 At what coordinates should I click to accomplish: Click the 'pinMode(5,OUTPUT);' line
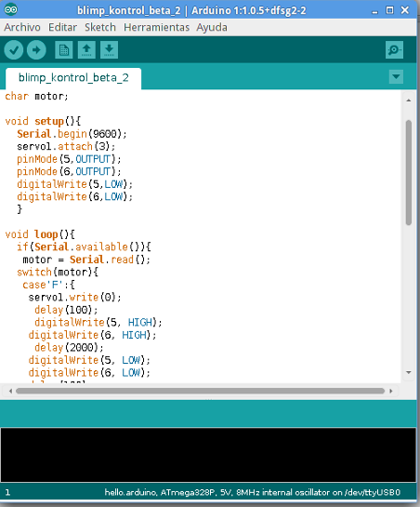pyautogui.click(x=69, y=159)
